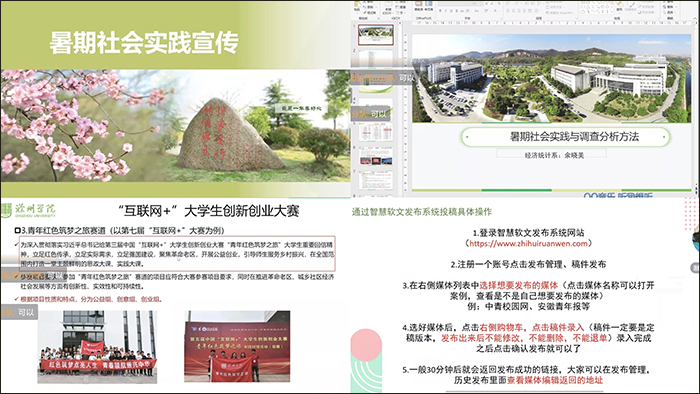Toggle Bold formatting in the font group
The height and width of the screenshot is (394, 700).
440,11
